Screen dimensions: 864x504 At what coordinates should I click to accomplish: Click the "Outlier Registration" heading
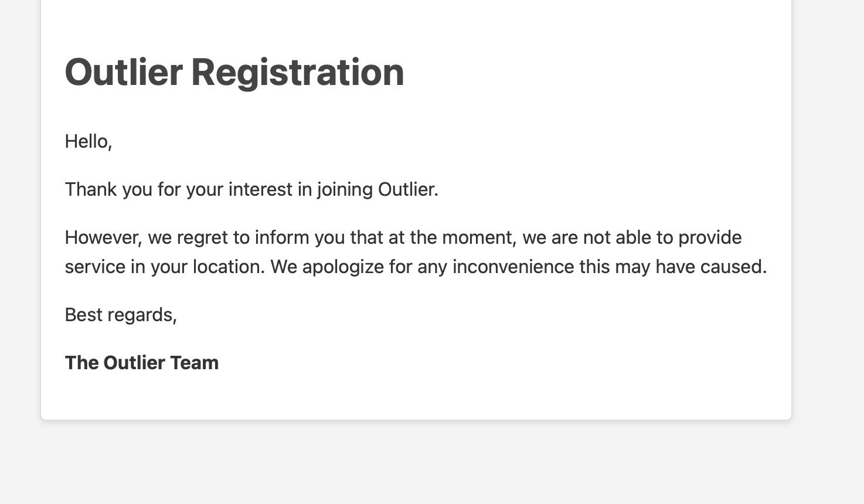point(234,72)
